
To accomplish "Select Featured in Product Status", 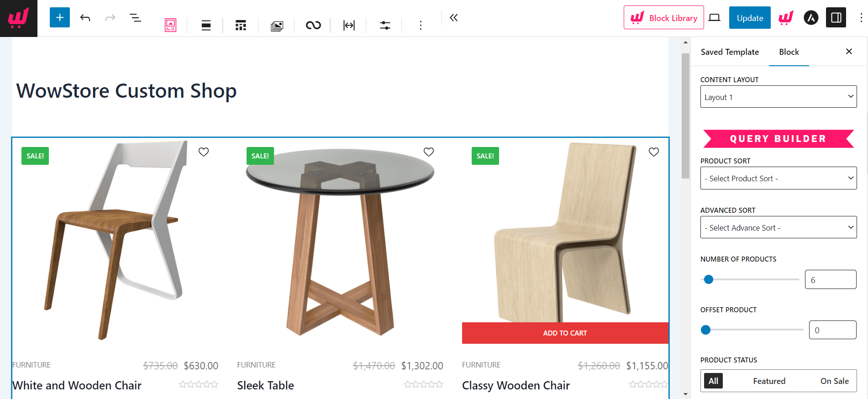I will point(769,381).
